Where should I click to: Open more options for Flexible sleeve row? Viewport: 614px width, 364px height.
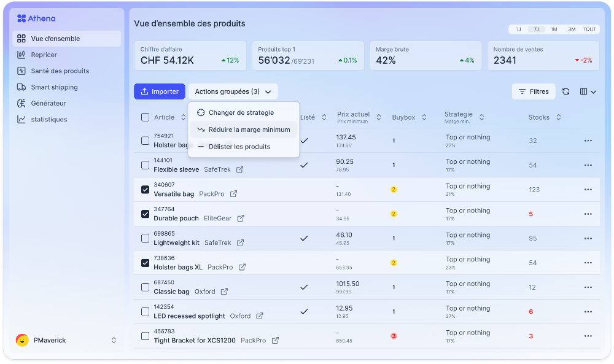tap(588, 165)
